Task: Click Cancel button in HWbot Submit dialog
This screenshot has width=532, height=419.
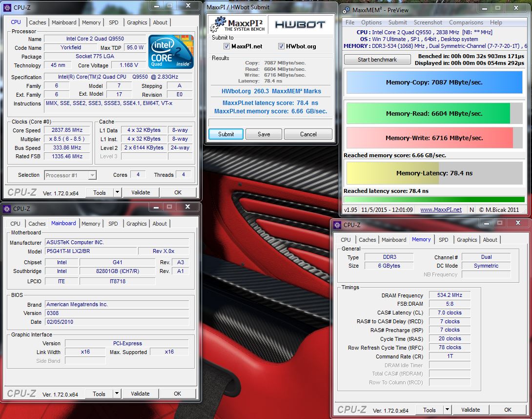Action: (308, 134)
